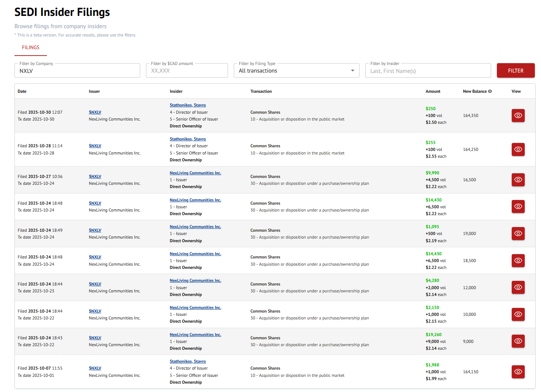Click the "Filed 2025-10-30 12:07" date text
Image resolution: width=541 pixels, height=392 pixels.
40,112
